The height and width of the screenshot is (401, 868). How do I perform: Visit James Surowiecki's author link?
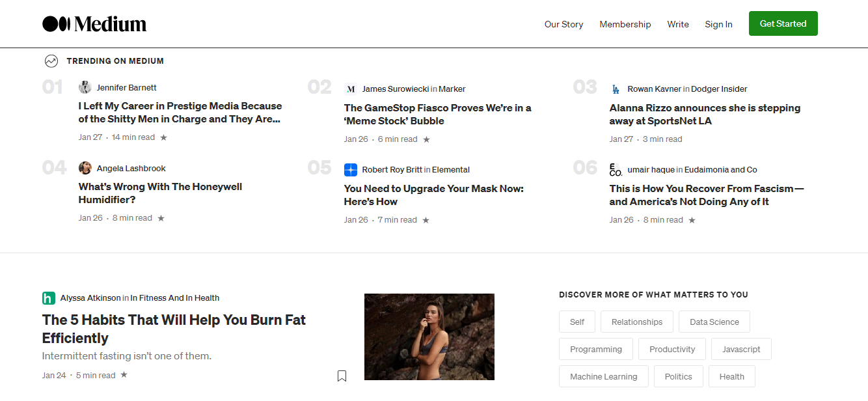[396, 89]
